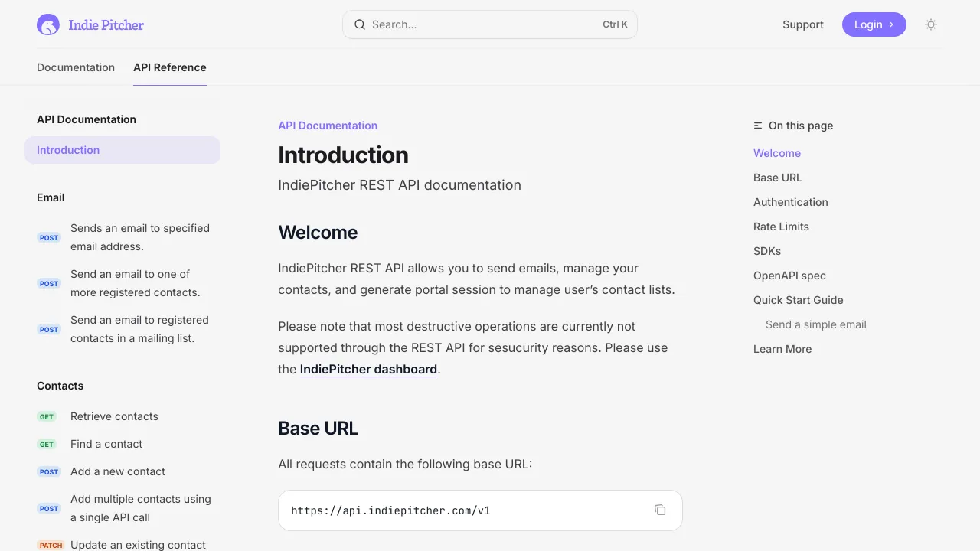Open Update an existing contact endpoint
This screenshot has height=551, width=980.
click(x=138, y=545)
